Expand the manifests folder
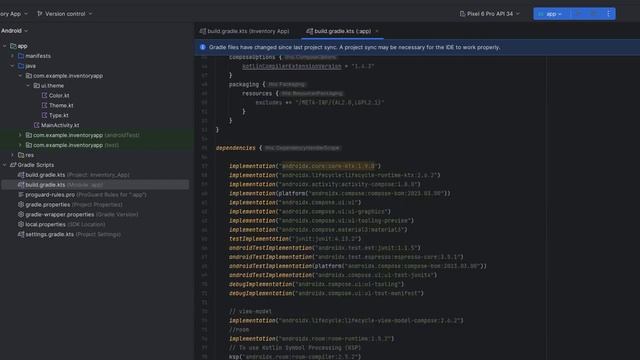This screenshot has height=360, width=640. pos(12,56)
